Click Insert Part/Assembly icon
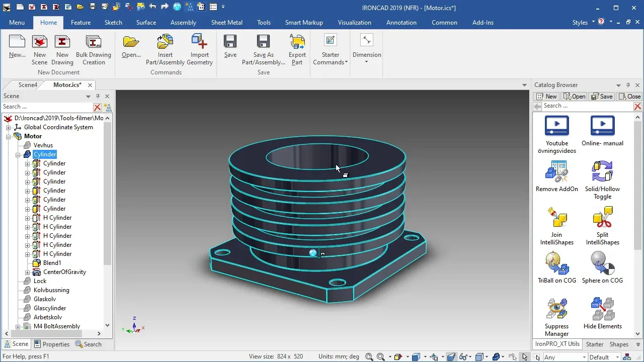This screenshot has height=362, width=644. click(x=165, y=42)
